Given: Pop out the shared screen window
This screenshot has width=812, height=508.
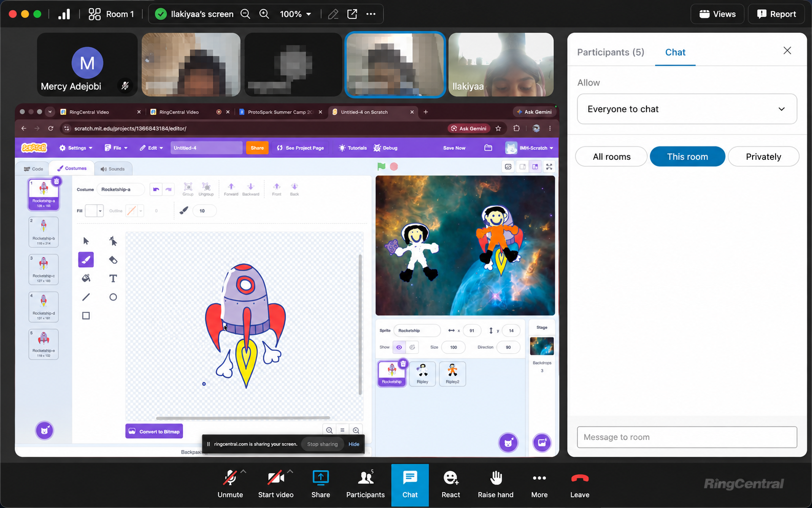Looking at the screenshot, I should 352,14.
